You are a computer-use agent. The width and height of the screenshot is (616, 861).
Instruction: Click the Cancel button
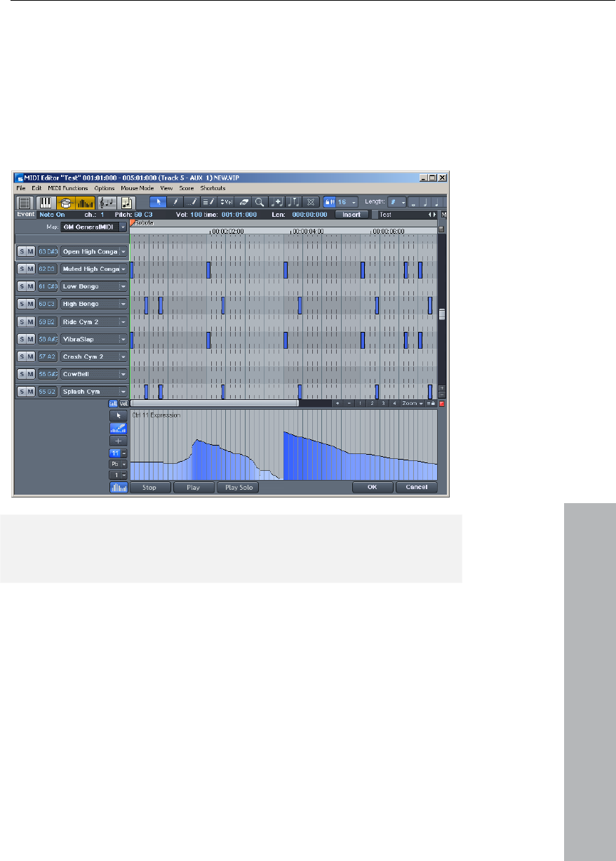tap(417, 487)
